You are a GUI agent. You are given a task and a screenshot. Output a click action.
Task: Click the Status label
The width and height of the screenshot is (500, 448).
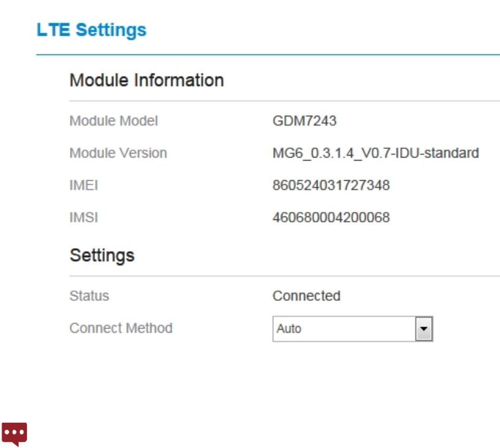pos(89,296)
